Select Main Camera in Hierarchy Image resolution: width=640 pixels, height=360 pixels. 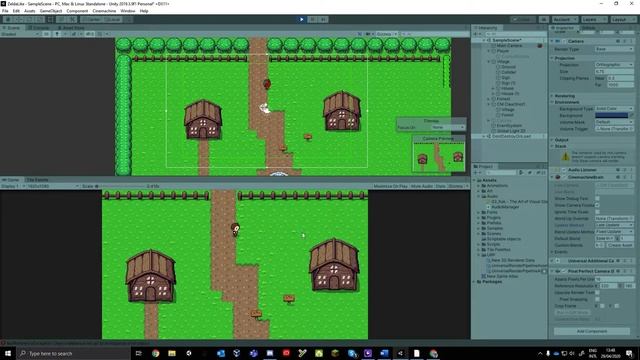(509, 46)
